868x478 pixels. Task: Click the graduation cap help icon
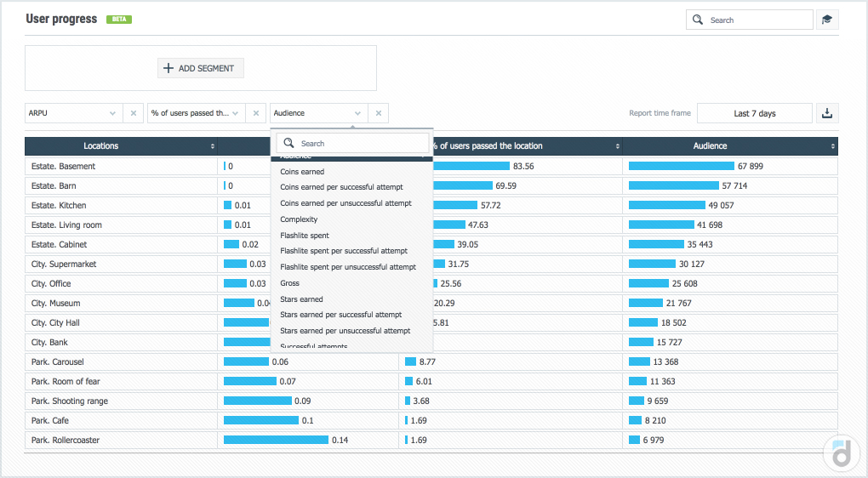(x=826, y=20)
